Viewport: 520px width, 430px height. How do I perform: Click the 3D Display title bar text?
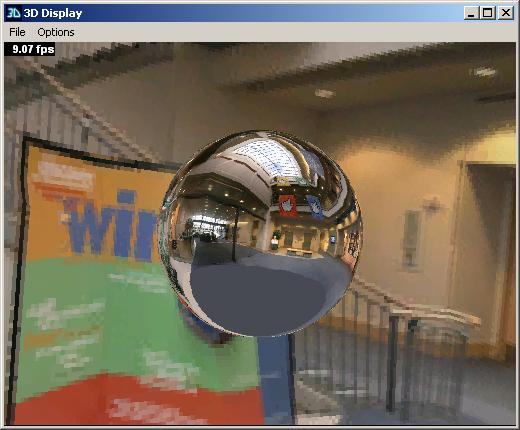tap(53, 13)
